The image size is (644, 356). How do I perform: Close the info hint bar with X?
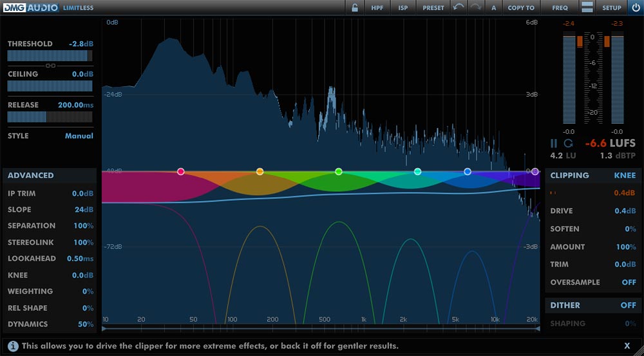tap(627, 346)
